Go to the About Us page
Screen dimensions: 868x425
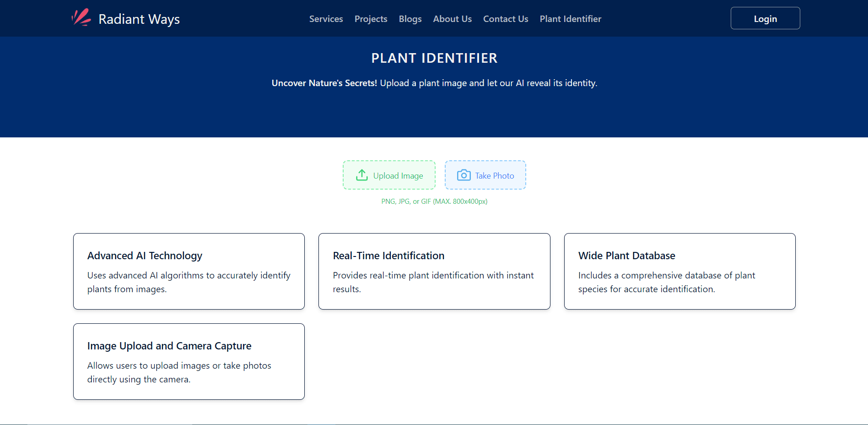(x=452, y=19)
